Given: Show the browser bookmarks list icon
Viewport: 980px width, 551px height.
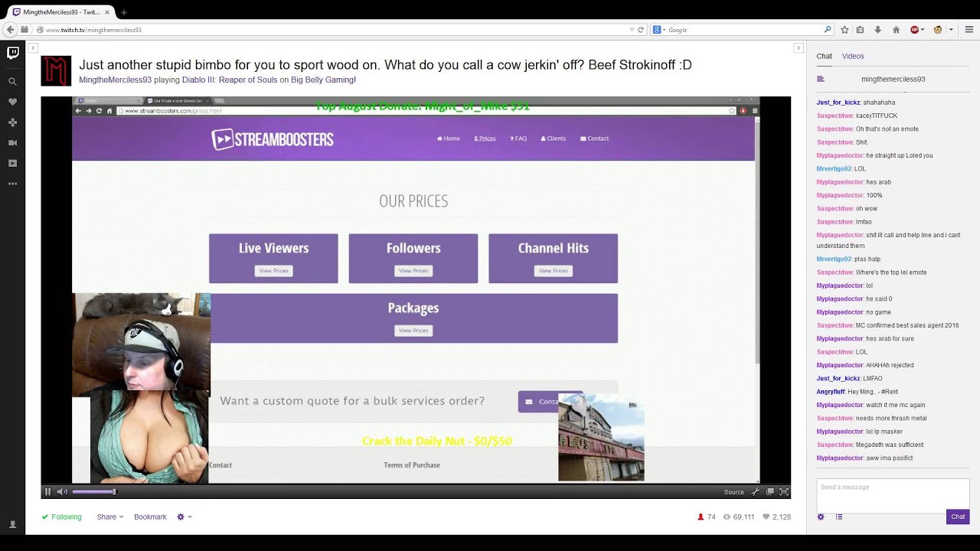Looking at the screenshot, I should point(861,30).
